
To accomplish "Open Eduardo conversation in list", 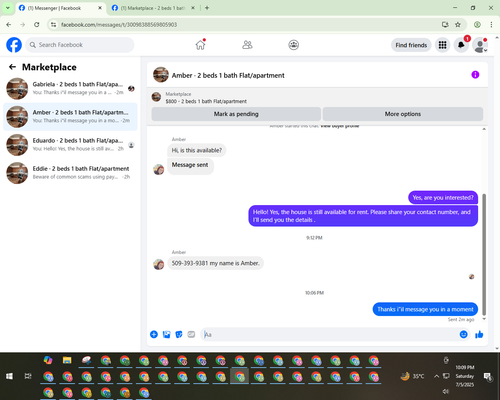I will click(x=70, y=145).
